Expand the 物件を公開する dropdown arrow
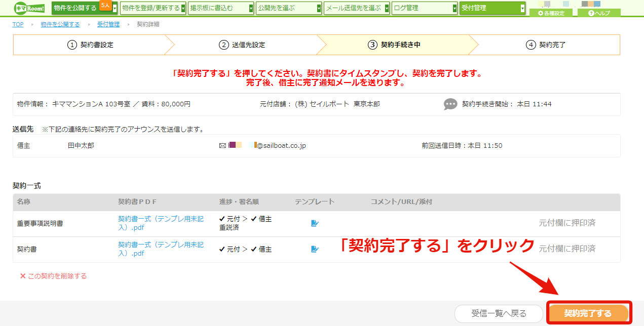The image size is (644, 326). pyautogui.click(x=115, y=8)
